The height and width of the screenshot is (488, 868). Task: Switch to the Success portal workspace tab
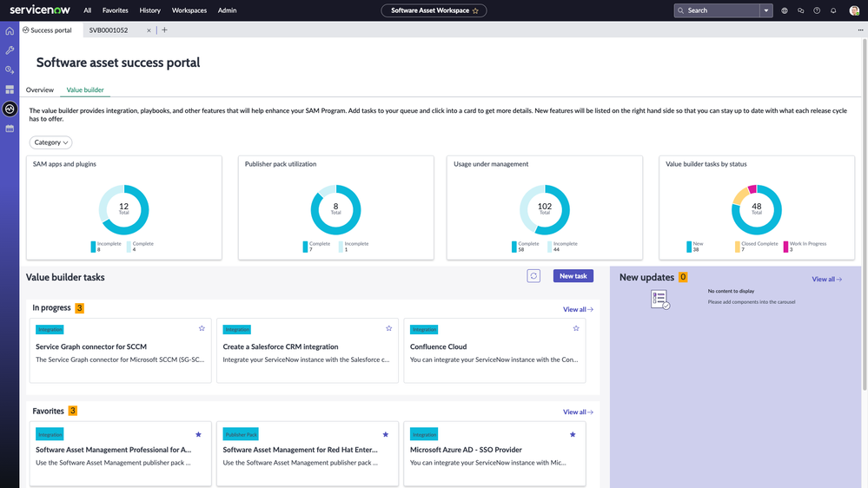[51, 30]
